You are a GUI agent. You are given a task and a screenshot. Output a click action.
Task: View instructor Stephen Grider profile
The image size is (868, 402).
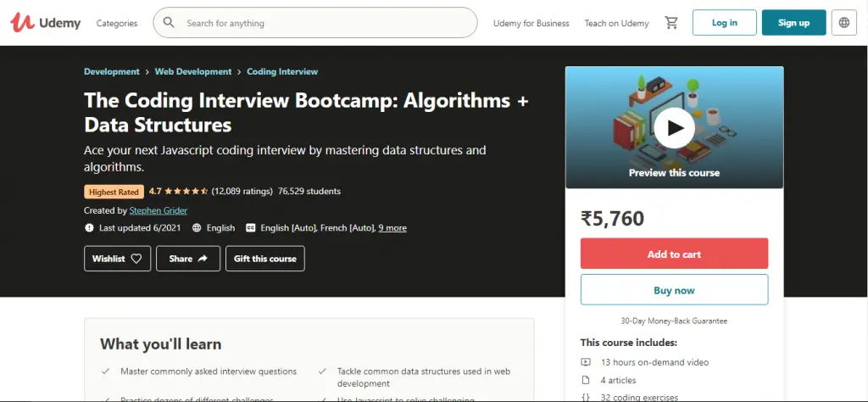pyautogui.click(x=159, y=210)
